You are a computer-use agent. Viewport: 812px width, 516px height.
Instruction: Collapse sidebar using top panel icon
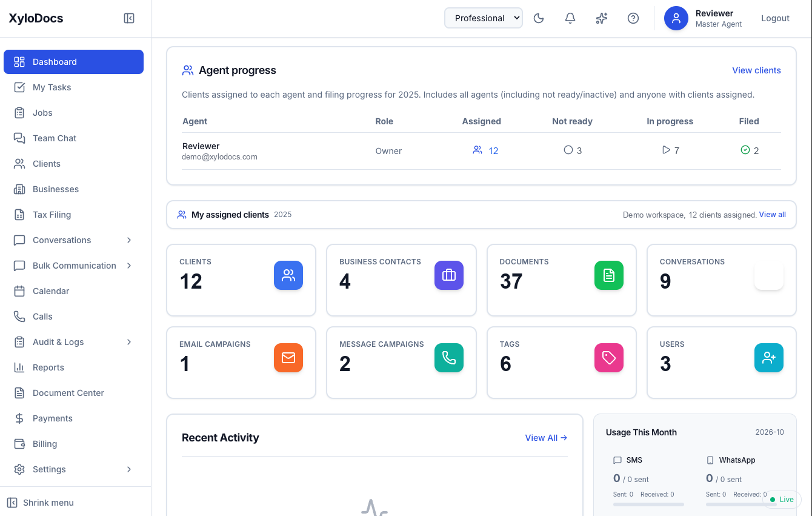point(129,18)
